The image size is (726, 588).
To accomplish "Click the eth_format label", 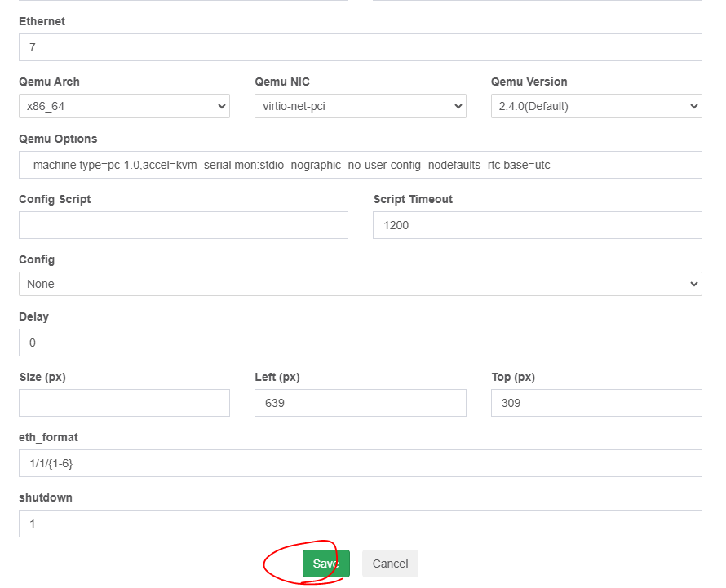I will tap(48, 437).
